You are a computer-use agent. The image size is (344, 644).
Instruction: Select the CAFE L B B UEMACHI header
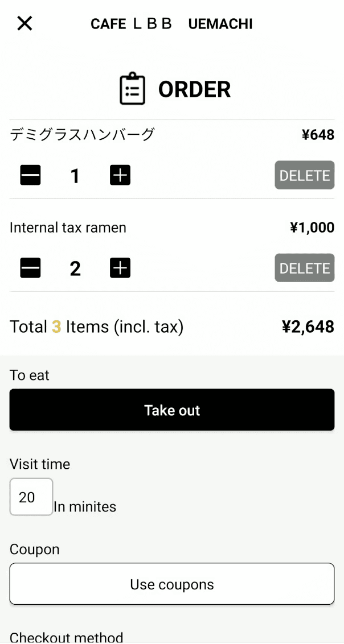(x=171, y=23)
